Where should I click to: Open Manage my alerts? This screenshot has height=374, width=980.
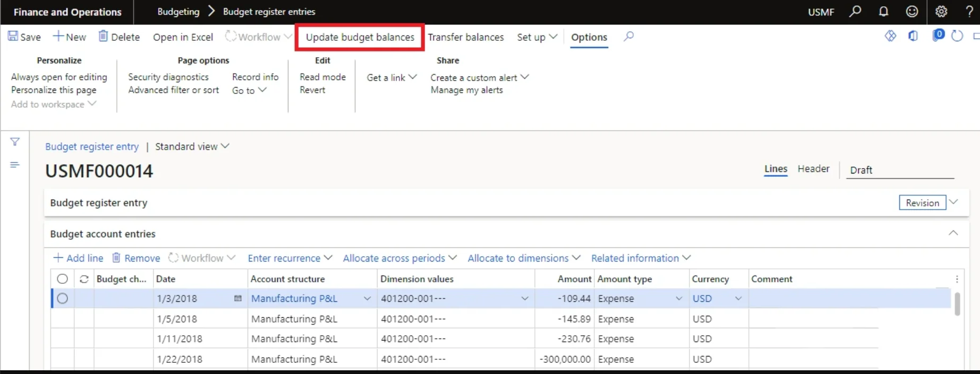pos(466,90)
